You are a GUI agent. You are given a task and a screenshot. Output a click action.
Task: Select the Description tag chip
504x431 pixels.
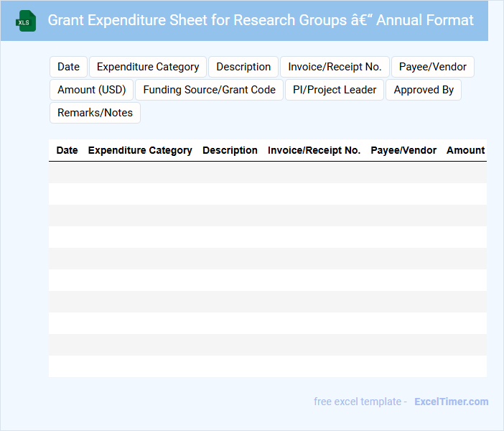click(243, 67)
